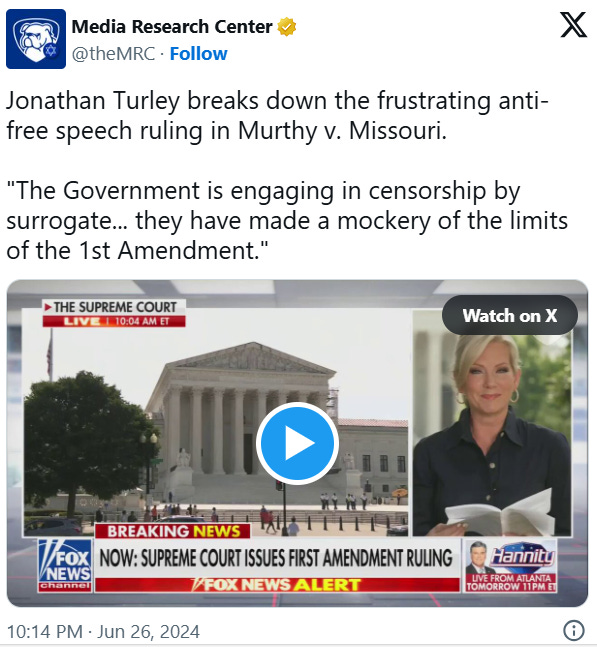The width and height of the screenshot is (597, 647).
Task: Click the gold verified badge
Action: (x=286, y=27)
